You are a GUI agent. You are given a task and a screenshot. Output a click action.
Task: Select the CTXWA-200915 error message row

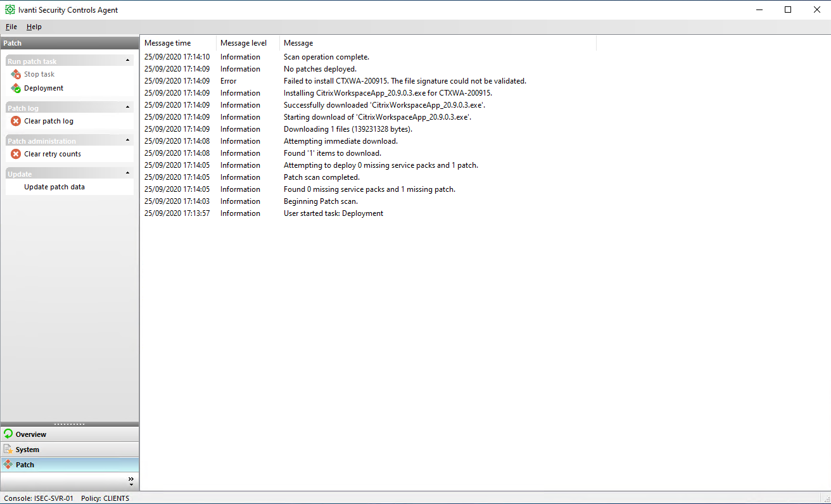pyautogui.click(x=380, y=80)
